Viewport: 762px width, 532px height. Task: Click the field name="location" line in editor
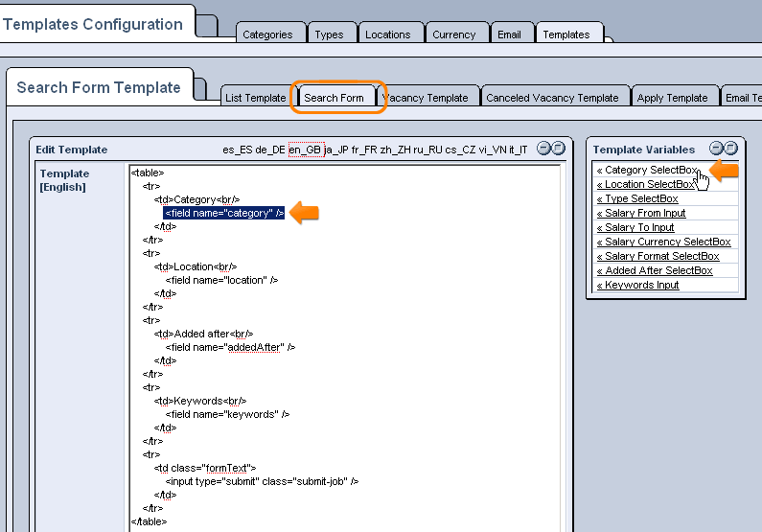(221, 280)
